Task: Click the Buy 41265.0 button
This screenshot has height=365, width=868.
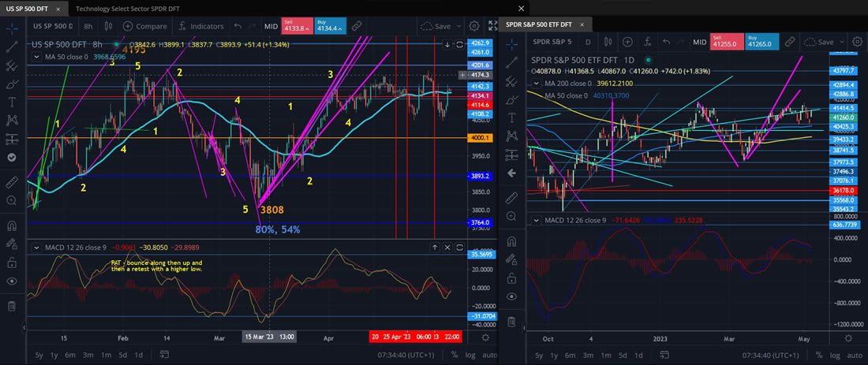Action: pyautogui.click(x=761, y=42)
